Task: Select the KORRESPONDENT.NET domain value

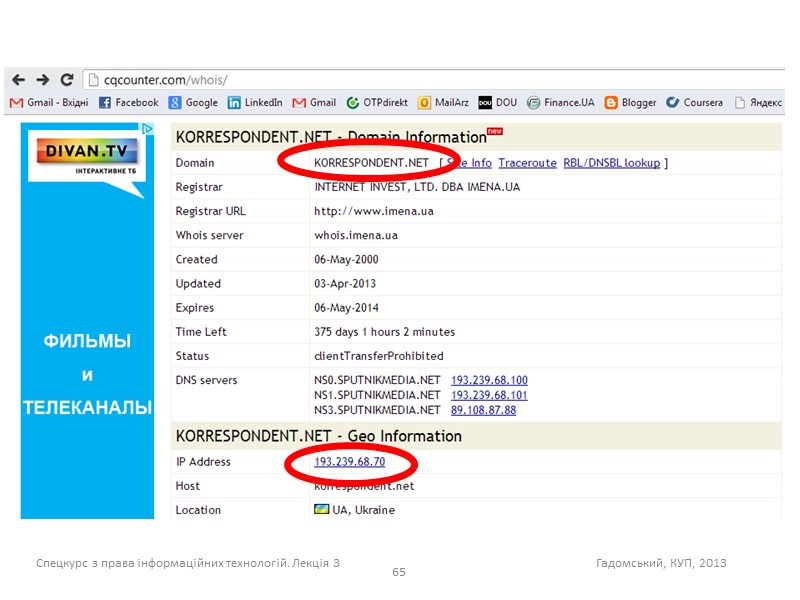Action: (x=371, y=163)
